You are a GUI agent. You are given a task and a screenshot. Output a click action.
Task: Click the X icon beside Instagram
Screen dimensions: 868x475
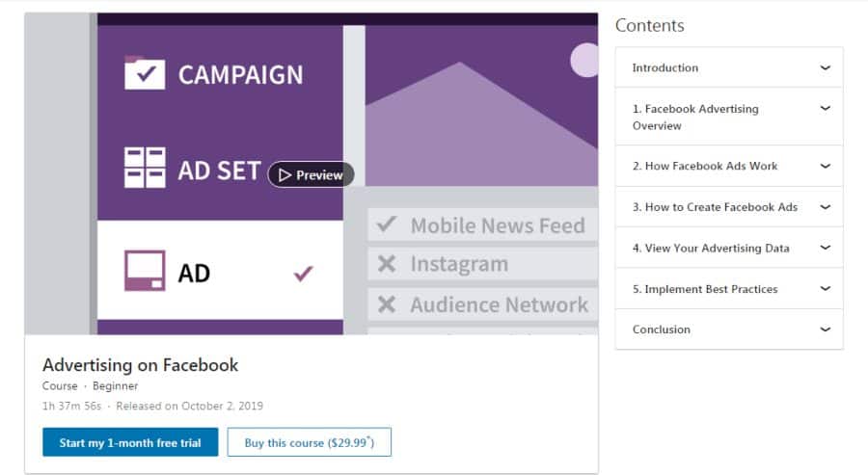click(x=387, y=264)
